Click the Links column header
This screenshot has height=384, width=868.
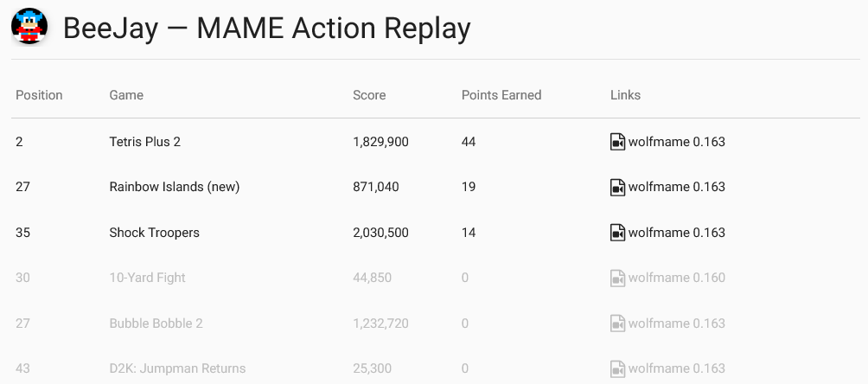(625, 95)
